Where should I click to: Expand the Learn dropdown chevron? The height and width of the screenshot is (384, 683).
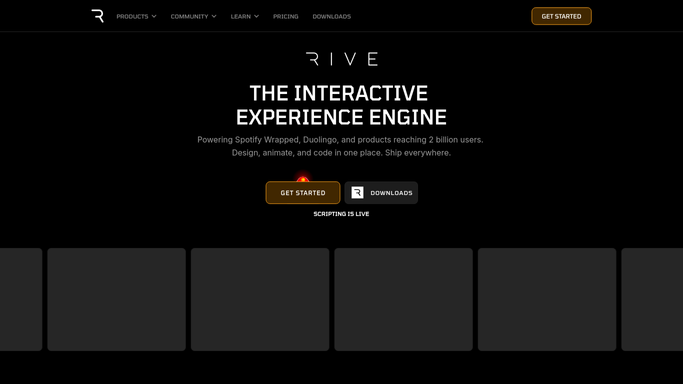click(x=257, y=17)
